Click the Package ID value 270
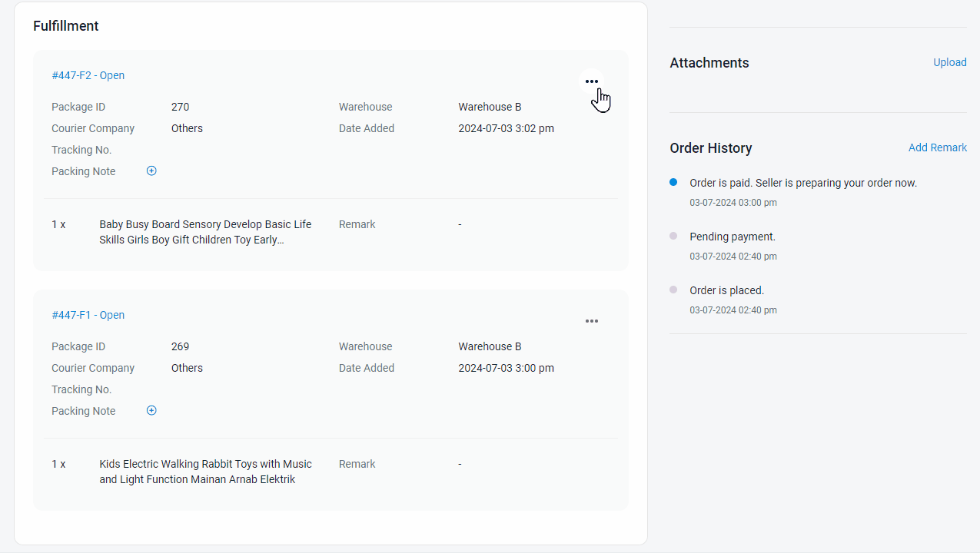Screen dimensions: 980x553 pos(180,107)
